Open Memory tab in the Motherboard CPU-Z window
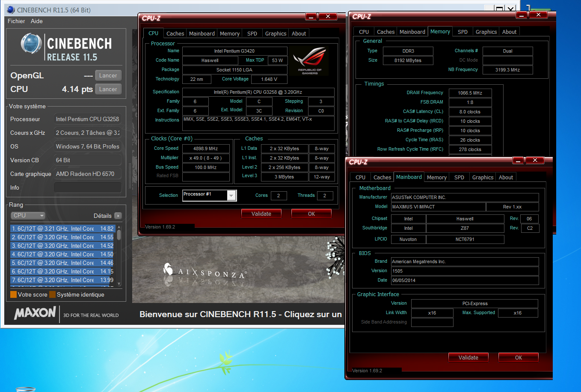 pyautogui.click(x=437, y=177)
